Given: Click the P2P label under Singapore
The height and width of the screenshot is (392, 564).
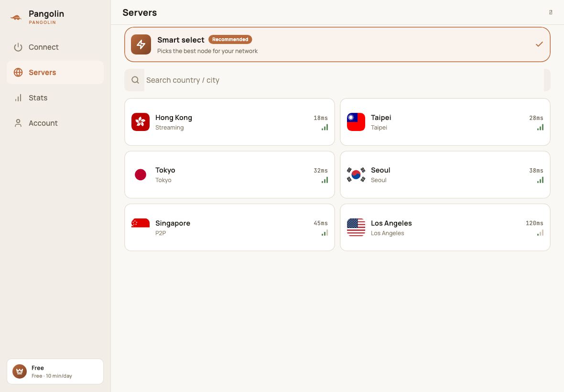Looking at the screenshot, I should tap(161, 233).
